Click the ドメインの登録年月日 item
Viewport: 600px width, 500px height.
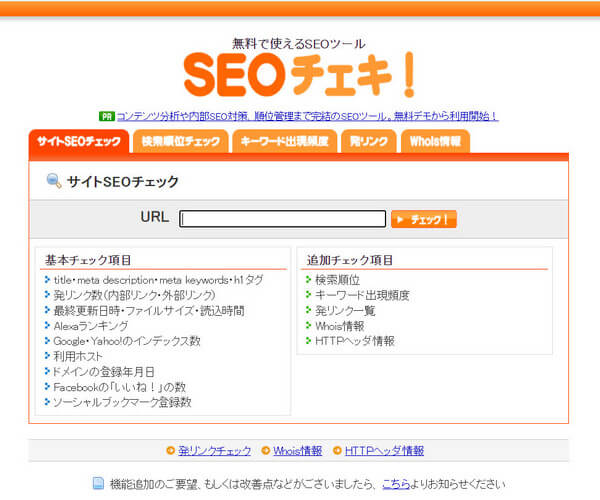tap(103, 371)
